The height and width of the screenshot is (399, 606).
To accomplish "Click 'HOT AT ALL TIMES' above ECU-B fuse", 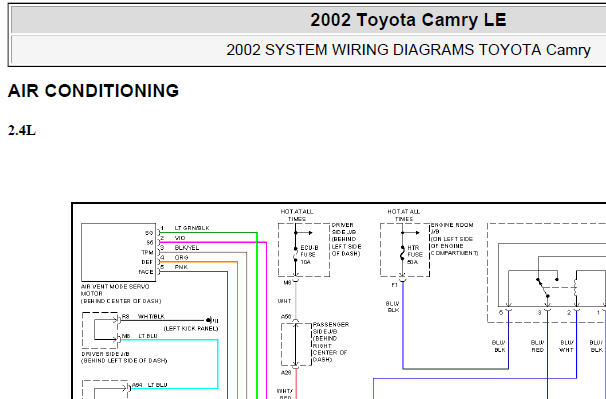I will point(297,215).
